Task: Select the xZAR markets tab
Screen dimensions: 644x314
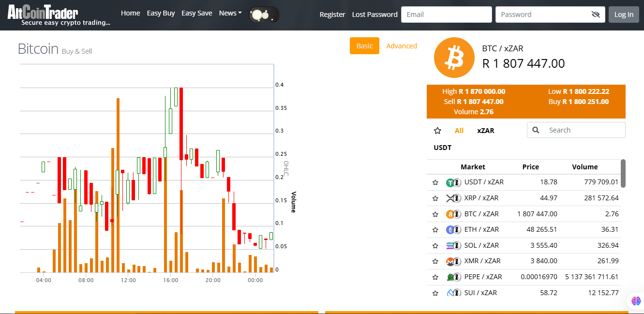Action: pos(486,131)
